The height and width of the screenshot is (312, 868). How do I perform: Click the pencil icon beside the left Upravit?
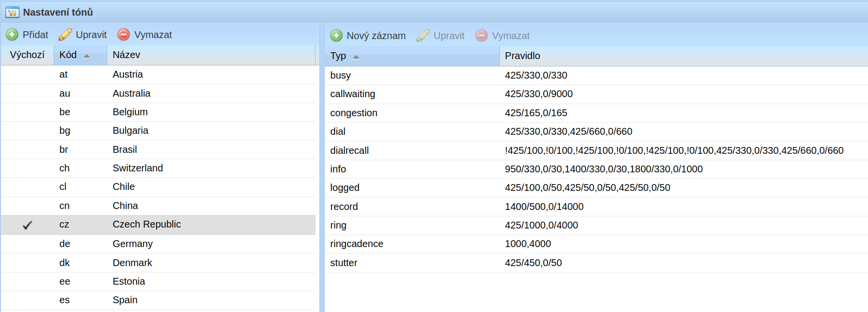[65, 35]
